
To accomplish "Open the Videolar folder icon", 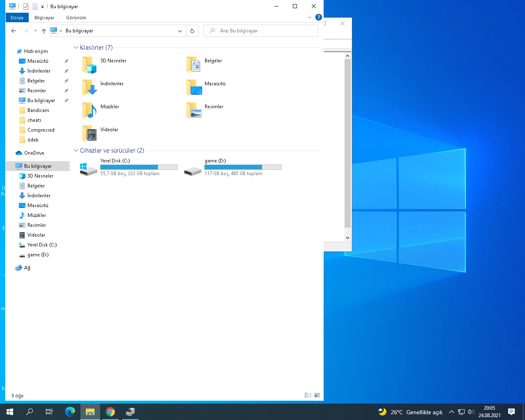I will 89,134.
